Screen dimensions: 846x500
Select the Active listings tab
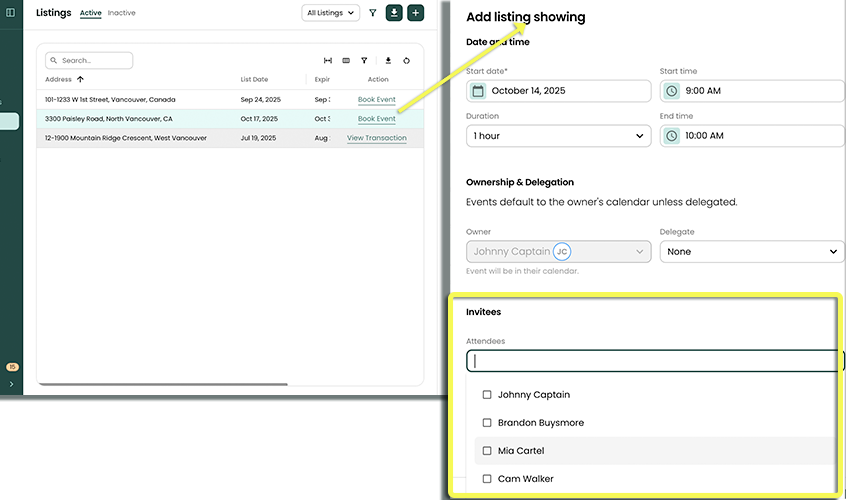pos(91,13)
